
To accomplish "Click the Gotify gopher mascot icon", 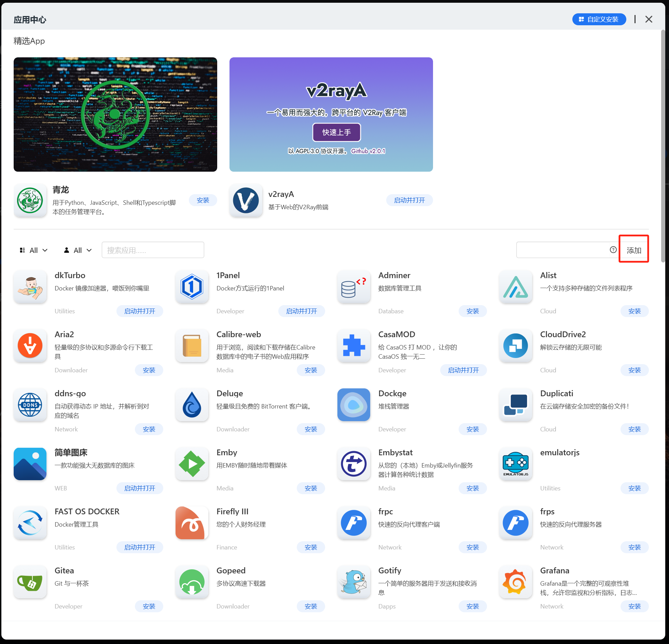I will 353,582.
